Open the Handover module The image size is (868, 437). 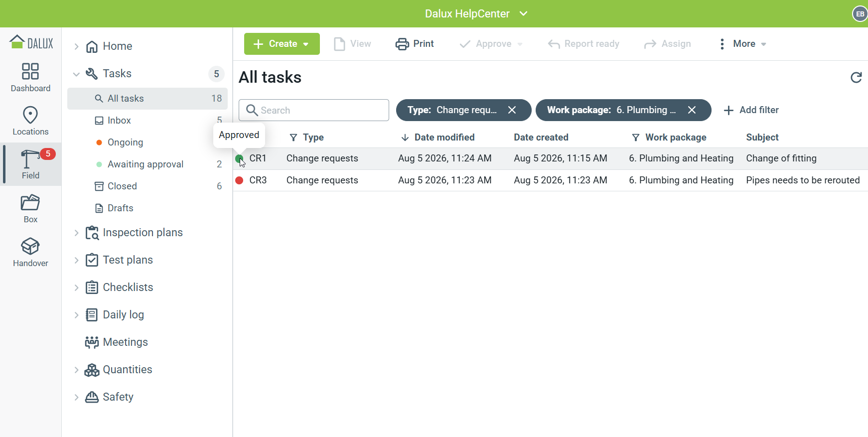coord(30,252)
